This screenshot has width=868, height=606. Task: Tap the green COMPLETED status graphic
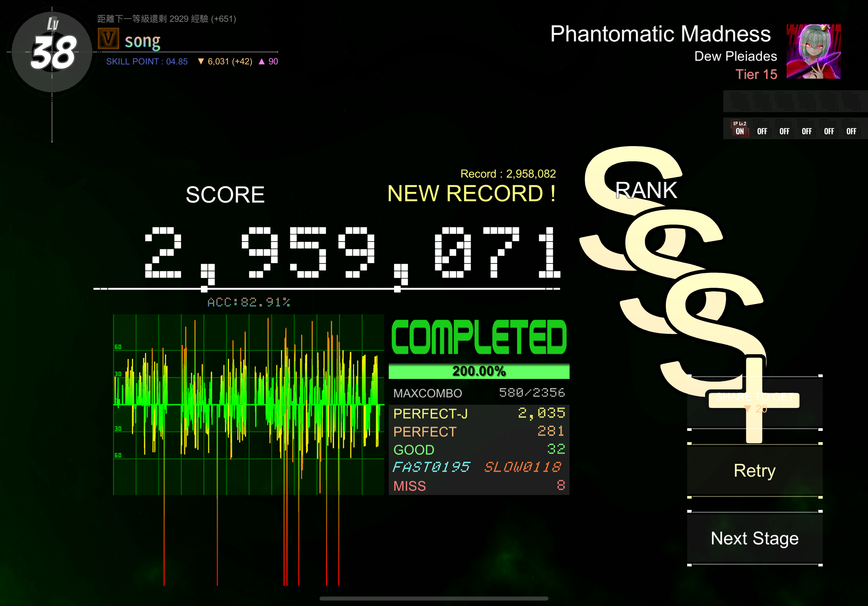(x=479, y=338)
